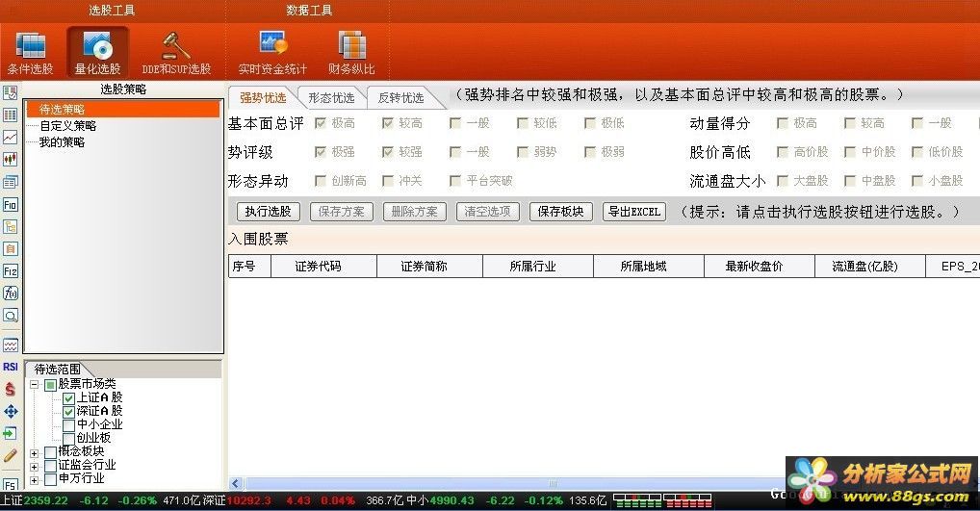980x511 pixels.
Task: Click the horizontal scrollbar left arrow
Action: (235, 483)
